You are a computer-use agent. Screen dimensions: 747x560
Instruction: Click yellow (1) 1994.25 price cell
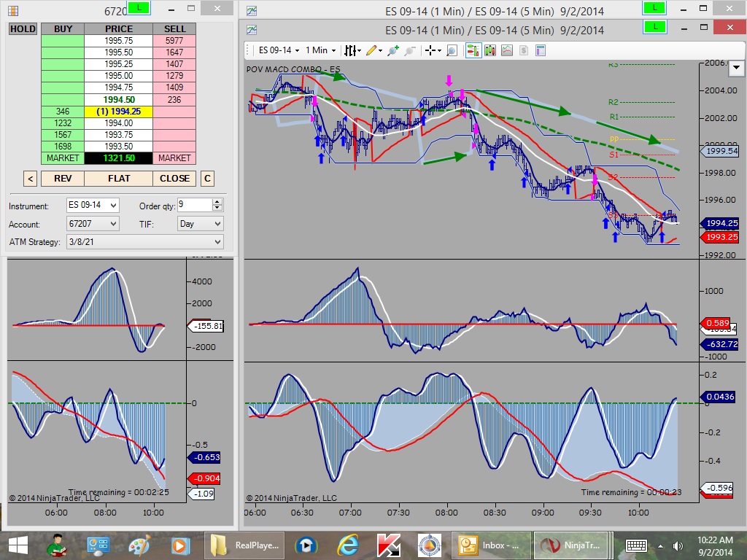(x=119, y=112)
